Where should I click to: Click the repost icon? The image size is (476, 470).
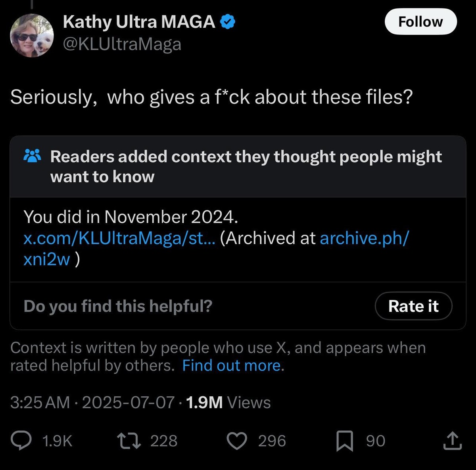point(129,440)
